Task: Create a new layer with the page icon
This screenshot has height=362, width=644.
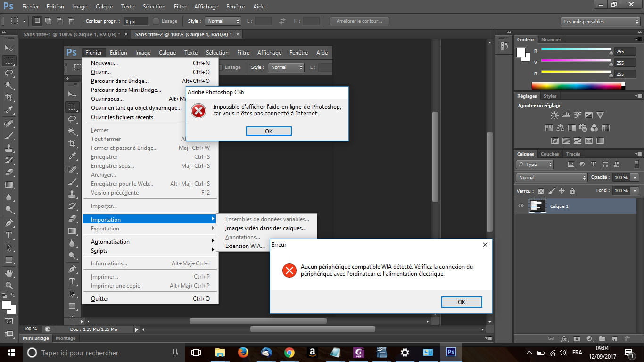Action: pyautogui.click(x=614, y=339)
